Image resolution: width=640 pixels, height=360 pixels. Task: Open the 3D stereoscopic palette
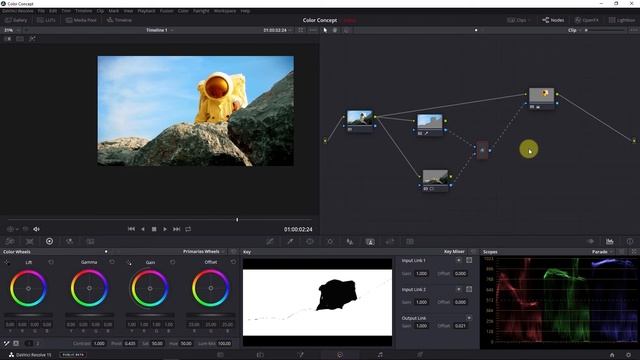click(x=410, y=242)
